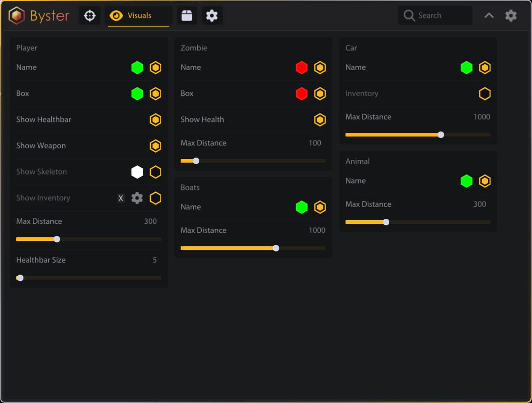This screenshot has height=403, width=532.
Task: Open Show Inventory gear settings
Action: pyautogui.click(x=137, y=198)
